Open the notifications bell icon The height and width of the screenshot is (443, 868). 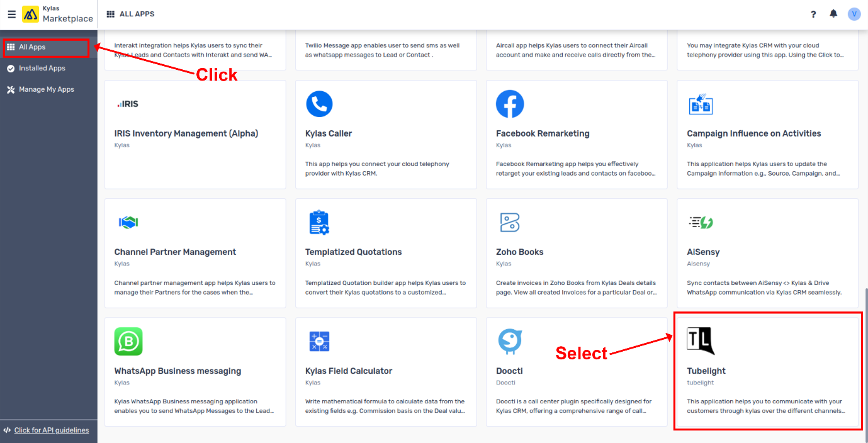click(833, 14)
